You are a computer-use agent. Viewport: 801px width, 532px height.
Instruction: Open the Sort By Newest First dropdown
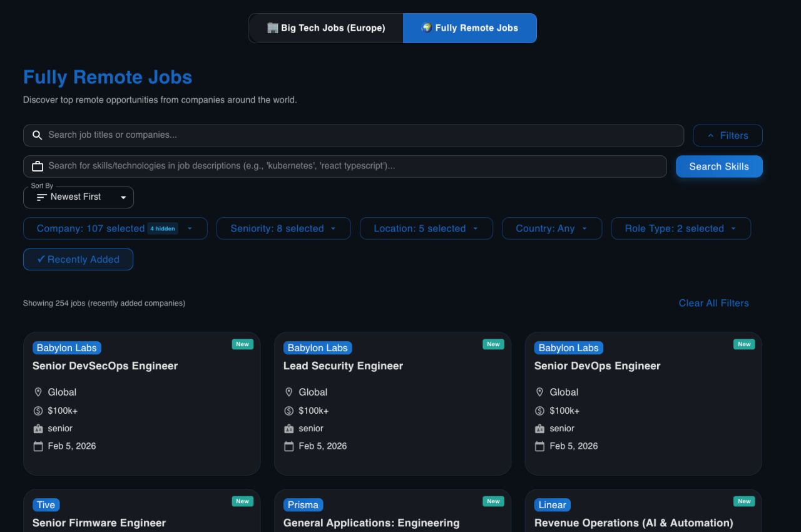(x=78, y=197)
